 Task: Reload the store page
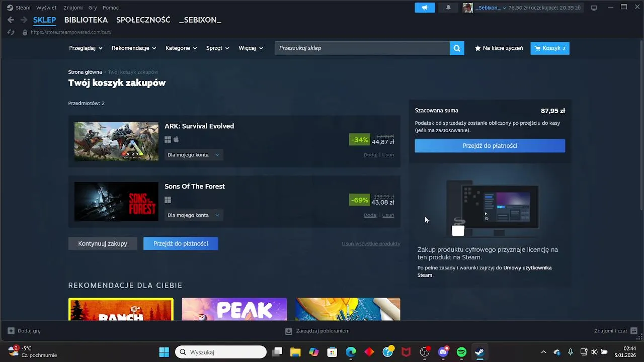coord(11,32)
